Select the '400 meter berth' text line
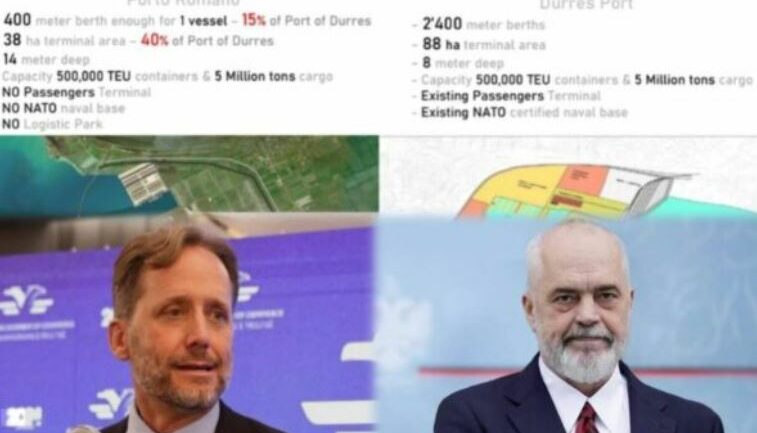The image size is (757, 433). pyautogui.click(x=187, y=20)
